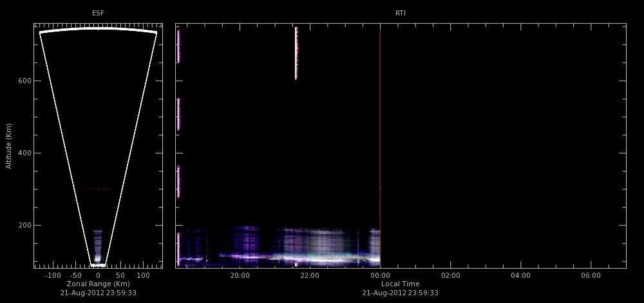Click the 20:00 local time label
Screen dimensions: 644x303
pos(240,275)
